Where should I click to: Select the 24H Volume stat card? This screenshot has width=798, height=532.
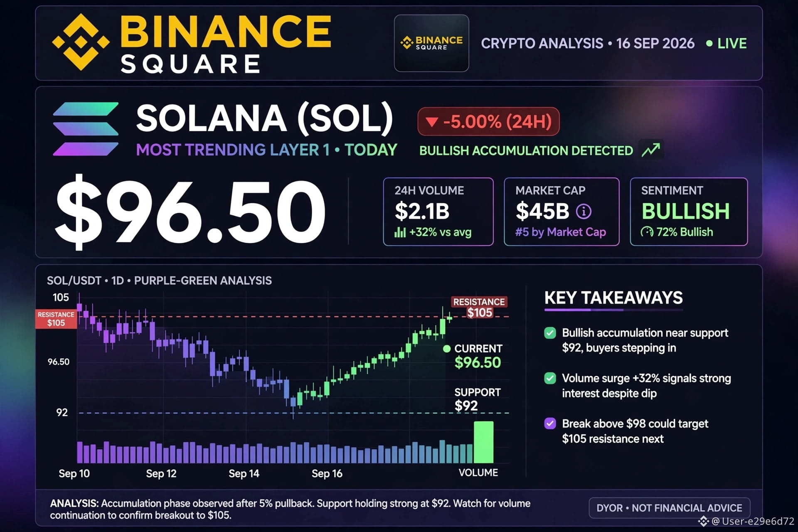coord(438,212)
